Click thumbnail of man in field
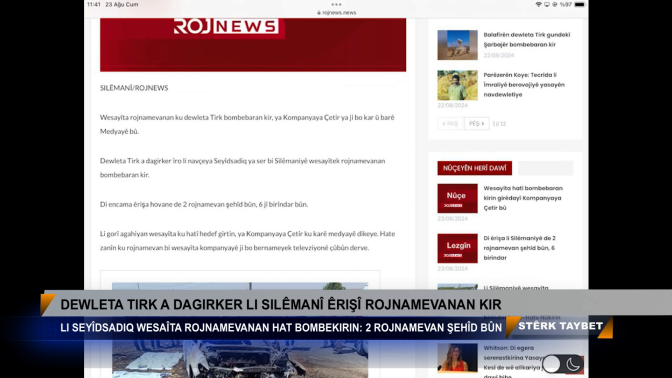This screenshot has width=672, height=378. (457, 85)
